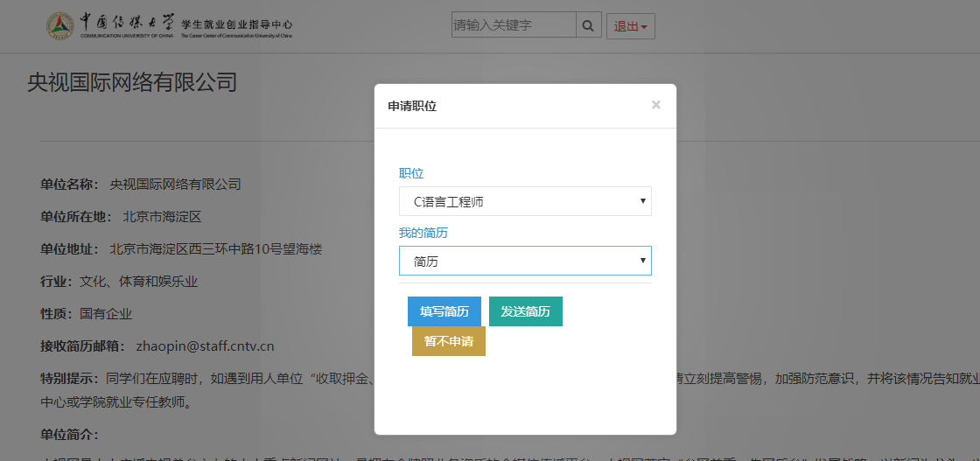Click the 学生就业创业指导中心 header text
This screenshot has width=980, height=461.
pyautogui.click(x=236, y=24)
